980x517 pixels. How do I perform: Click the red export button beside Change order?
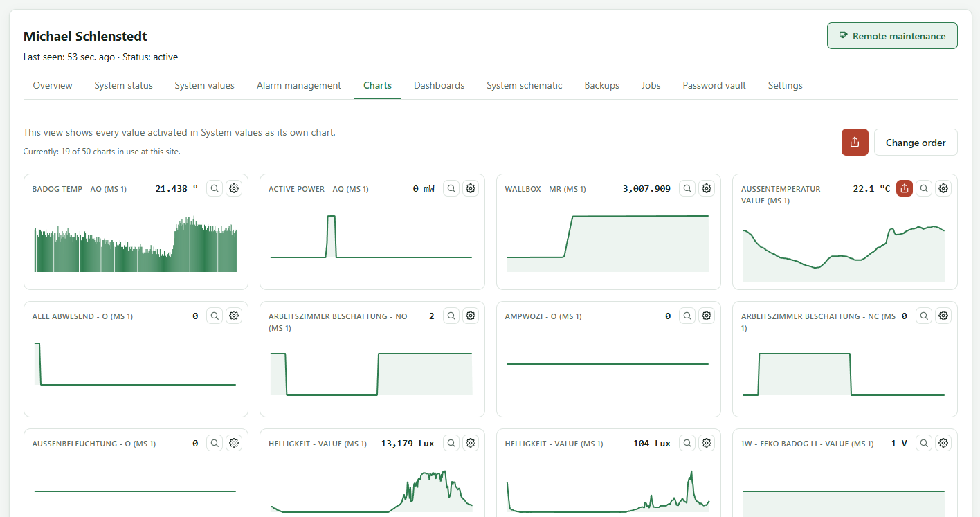855,142
